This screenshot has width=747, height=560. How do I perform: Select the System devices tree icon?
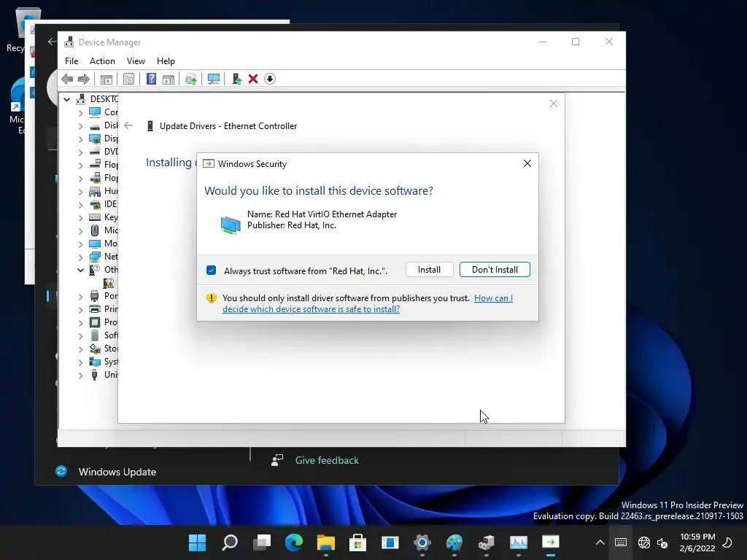95,362
